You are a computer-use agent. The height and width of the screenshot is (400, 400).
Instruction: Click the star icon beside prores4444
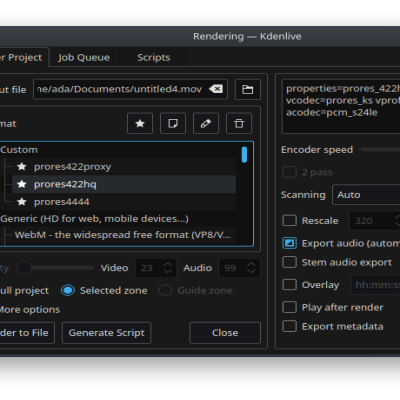tap(22, 202)
